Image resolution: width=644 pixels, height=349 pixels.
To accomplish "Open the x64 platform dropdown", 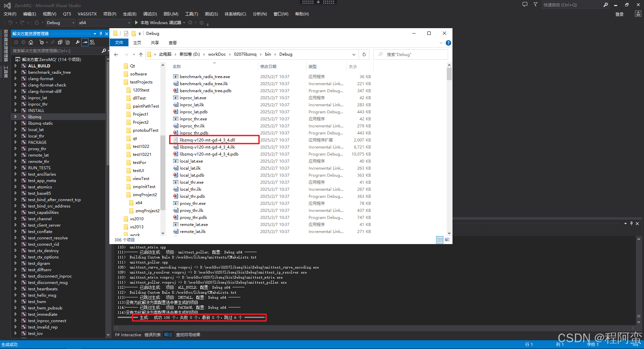I will [104, 22].
